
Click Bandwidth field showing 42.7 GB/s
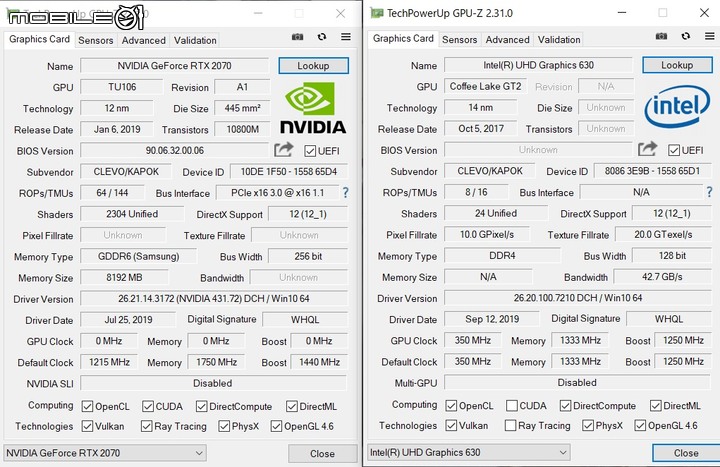pyautogui.click(x=663, y=276)
